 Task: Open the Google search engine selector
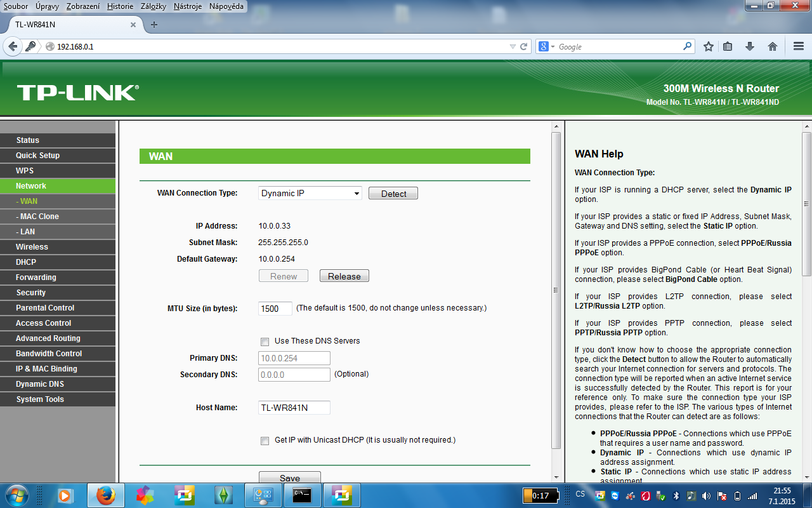coord(546,46)
